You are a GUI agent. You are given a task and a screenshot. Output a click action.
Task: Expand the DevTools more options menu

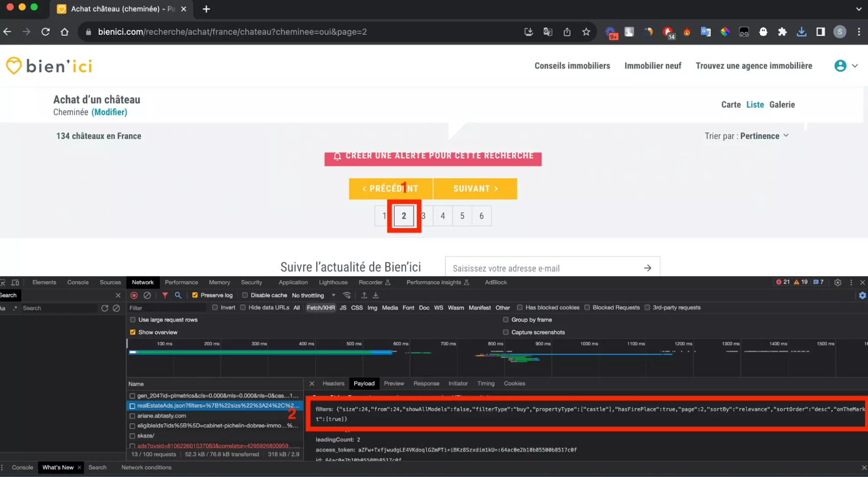click(x=851, y=282)
